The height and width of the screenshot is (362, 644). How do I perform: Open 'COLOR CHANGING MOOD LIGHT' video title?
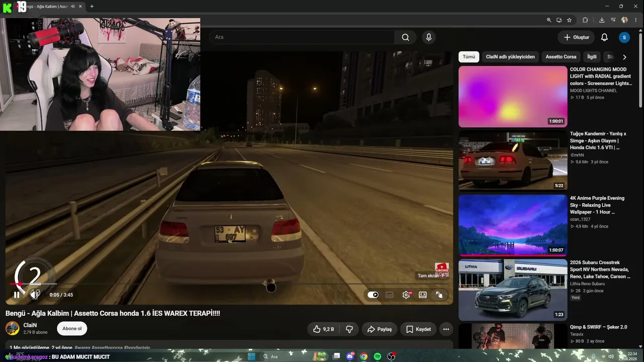coord(601,76)
